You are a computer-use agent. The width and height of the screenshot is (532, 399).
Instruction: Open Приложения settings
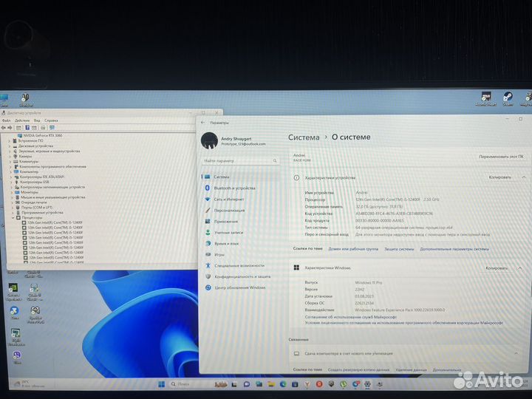tap(240, 222)
